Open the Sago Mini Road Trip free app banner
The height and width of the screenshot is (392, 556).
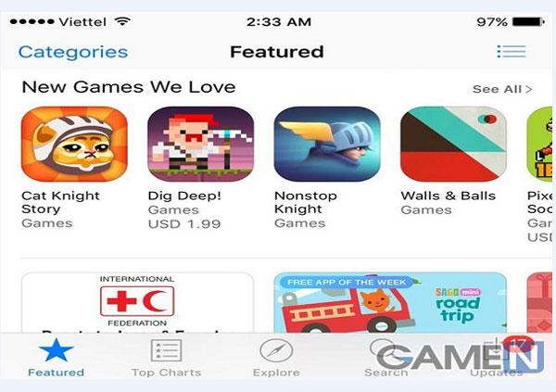390,303
